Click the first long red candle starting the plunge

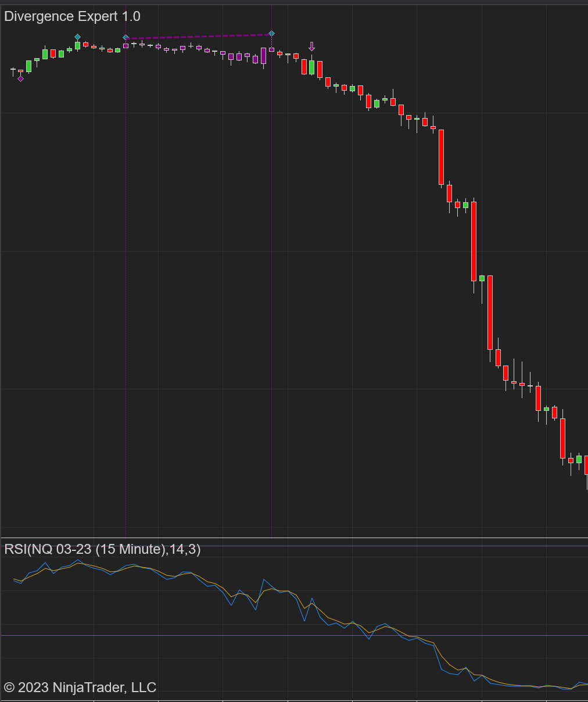441,157
